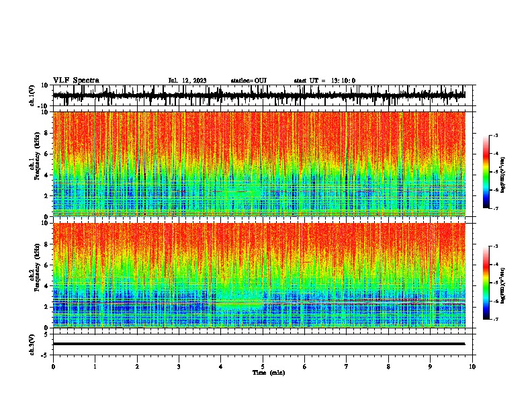Click time axis tick label "8"

(x=388, y=367)
